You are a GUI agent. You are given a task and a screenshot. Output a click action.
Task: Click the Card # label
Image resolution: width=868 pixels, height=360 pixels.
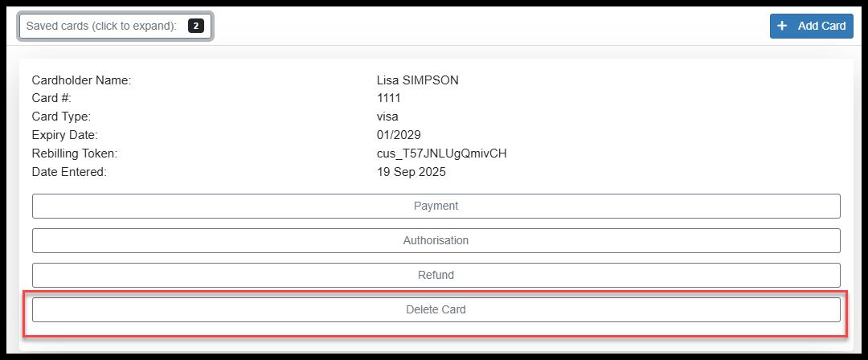click(x=51, y=98)
